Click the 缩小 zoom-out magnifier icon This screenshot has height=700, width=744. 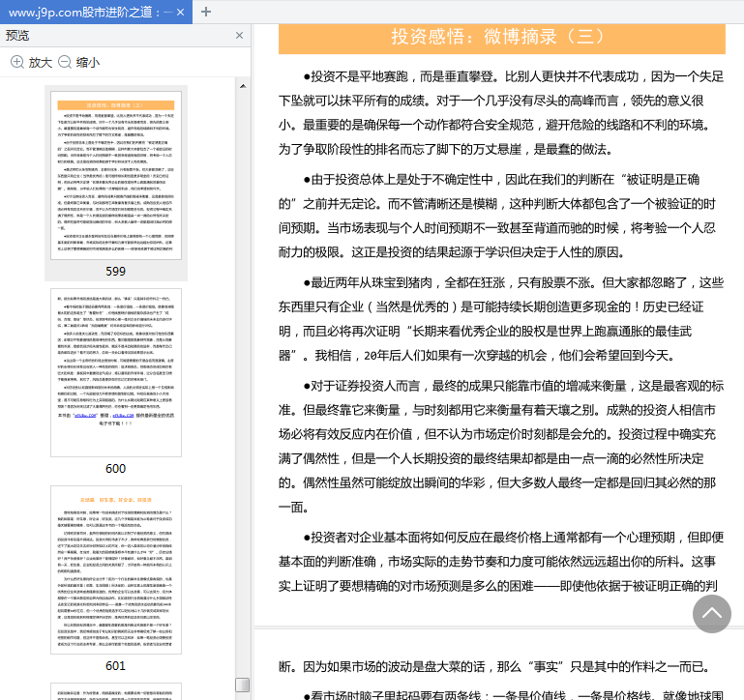click(x=65, y=62)
